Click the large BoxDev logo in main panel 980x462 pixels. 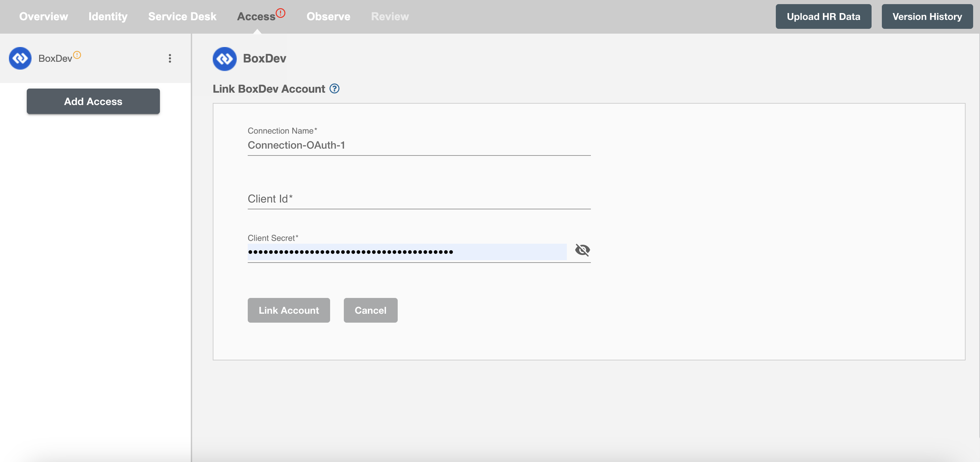224,59
